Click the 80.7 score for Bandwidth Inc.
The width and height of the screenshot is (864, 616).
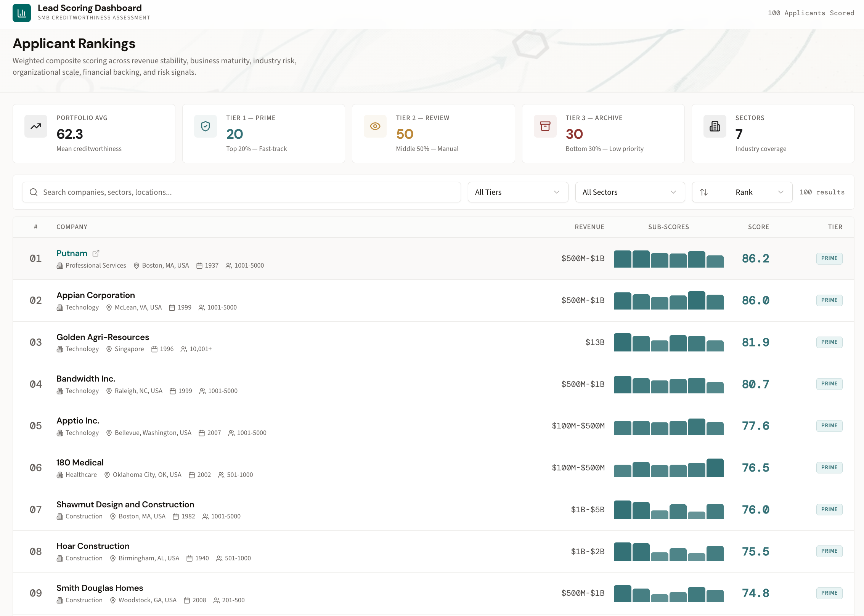756,384
